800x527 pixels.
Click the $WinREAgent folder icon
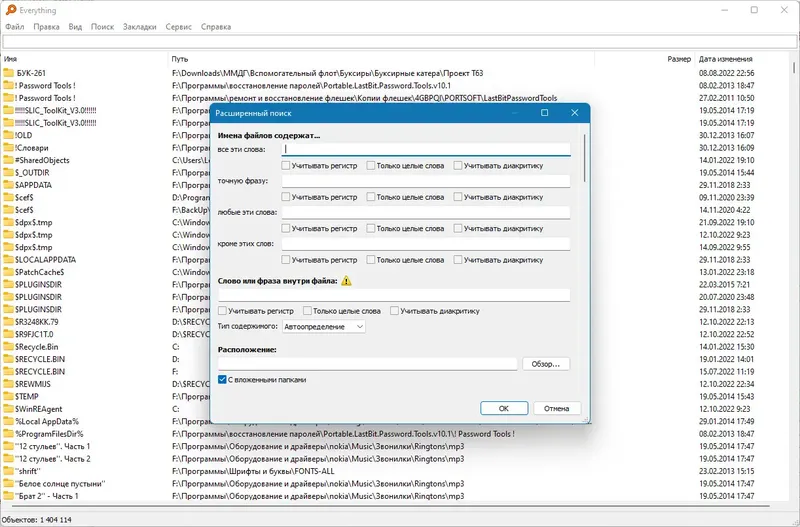point(8,409)
